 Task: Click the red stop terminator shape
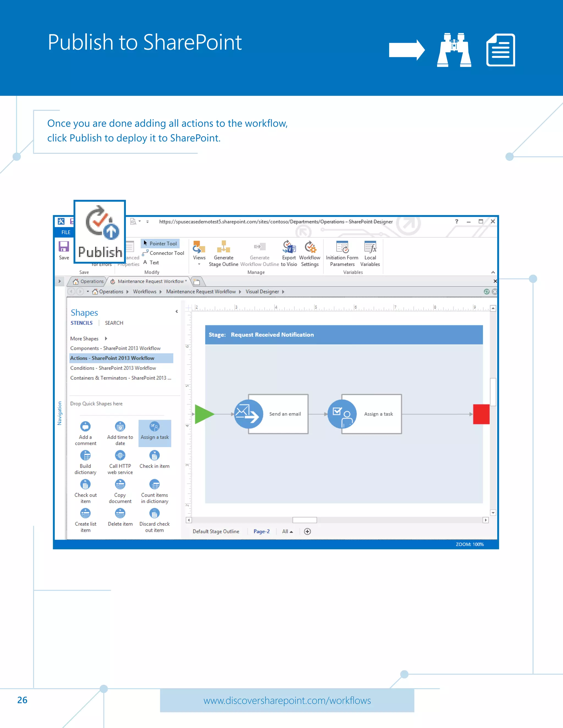click(x=481, y=414)
